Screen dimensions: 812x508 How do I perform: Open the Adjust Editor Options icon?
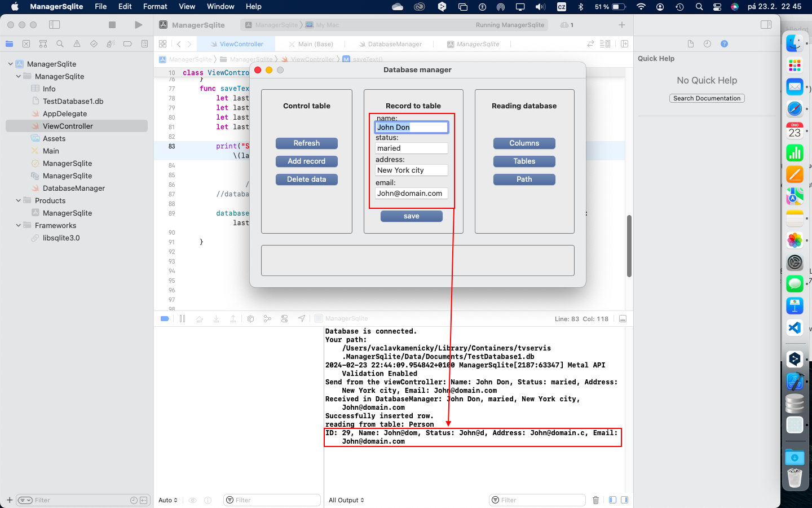[605, 44]
